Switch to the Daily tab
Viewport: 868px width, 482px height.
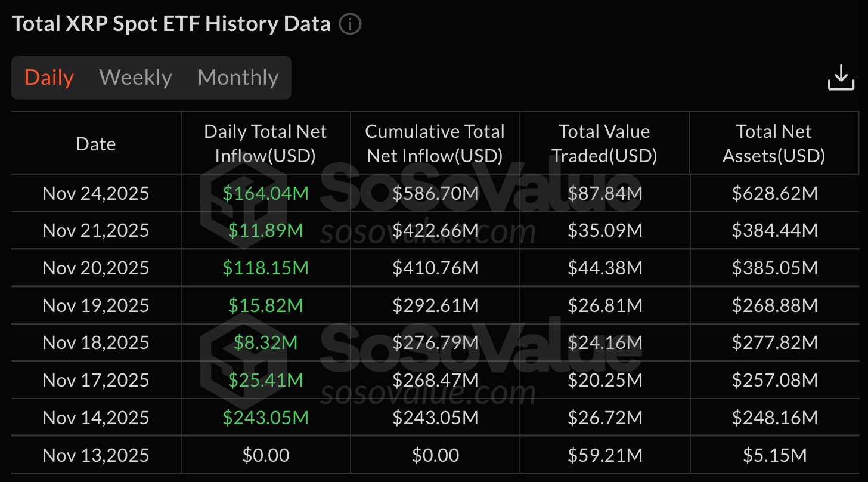coord(49,78)
